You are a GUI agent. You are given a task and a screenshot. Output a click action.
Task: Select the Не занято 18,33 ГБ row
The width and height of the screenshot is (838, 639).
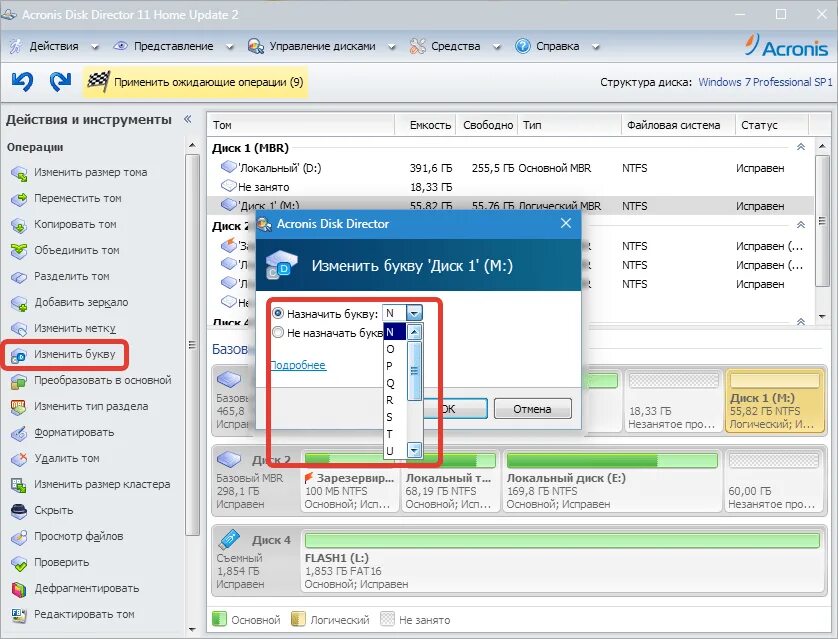[510, 187]
